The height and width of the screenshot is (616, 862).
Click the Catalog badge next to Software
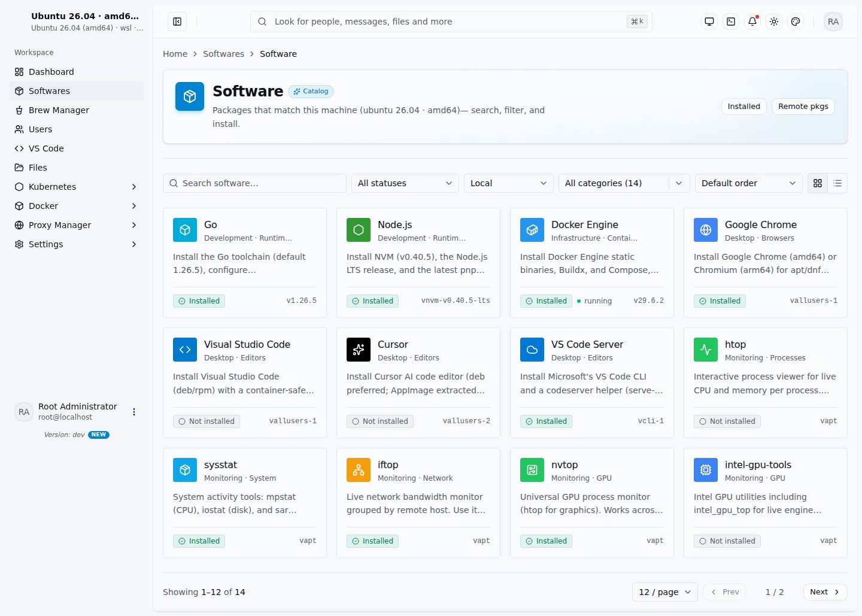(x=311, y=92)
